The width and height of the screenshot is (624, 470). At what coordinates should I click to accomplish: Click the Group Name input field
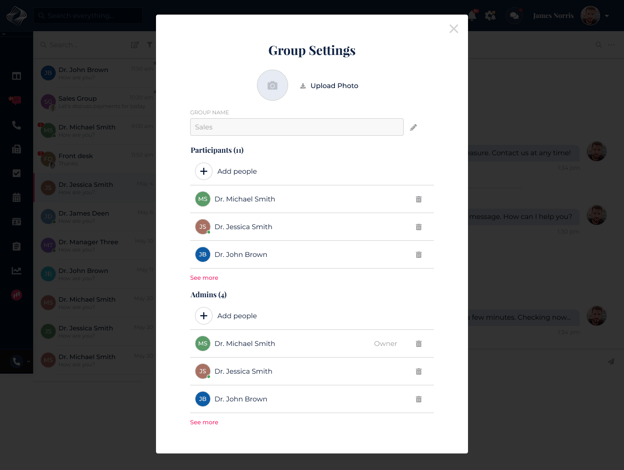[296, 127]
